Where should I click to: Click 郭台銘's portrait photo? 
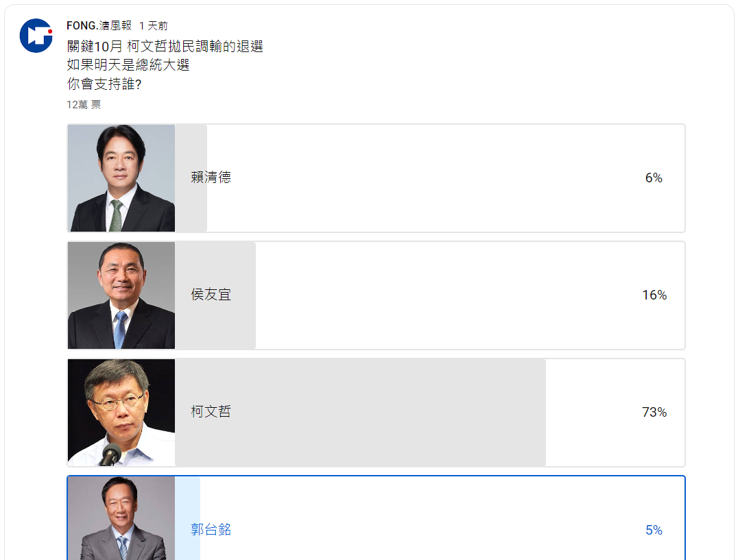(x=121, y=521)
